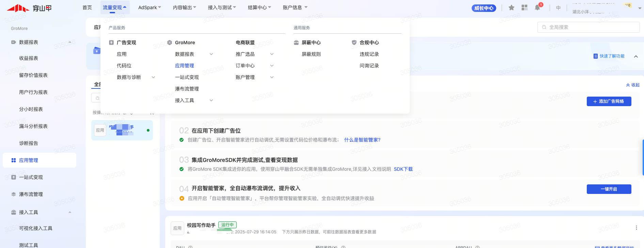Expand 数据与诊断 under 广告变现
This screenshot has width=644, height=248.
pyautogui.click(x=153, y=77)
